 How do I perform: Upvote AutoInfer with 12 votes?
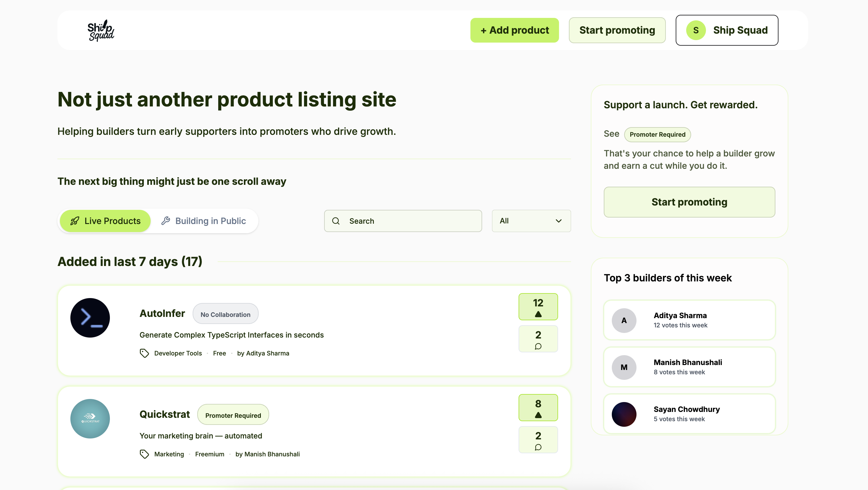(x=538, y=307)
